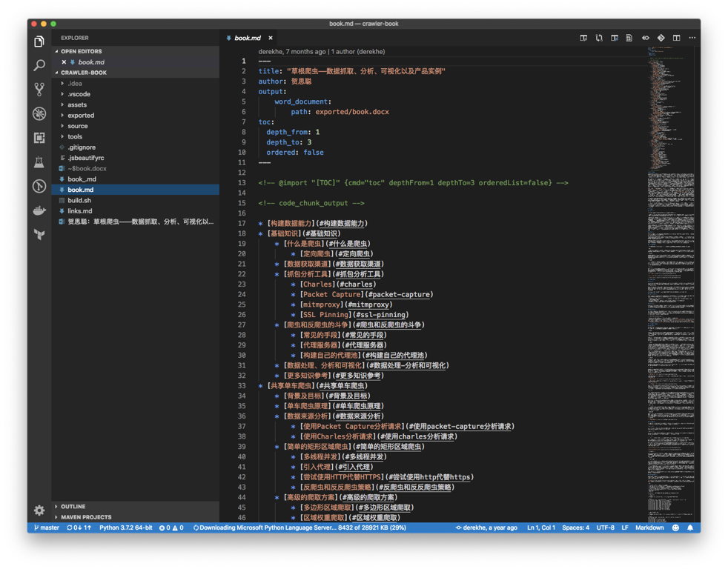Viewport: 728px width, 569px height.
Task: Open links.md in the explorer
Action: pos(80,211)
